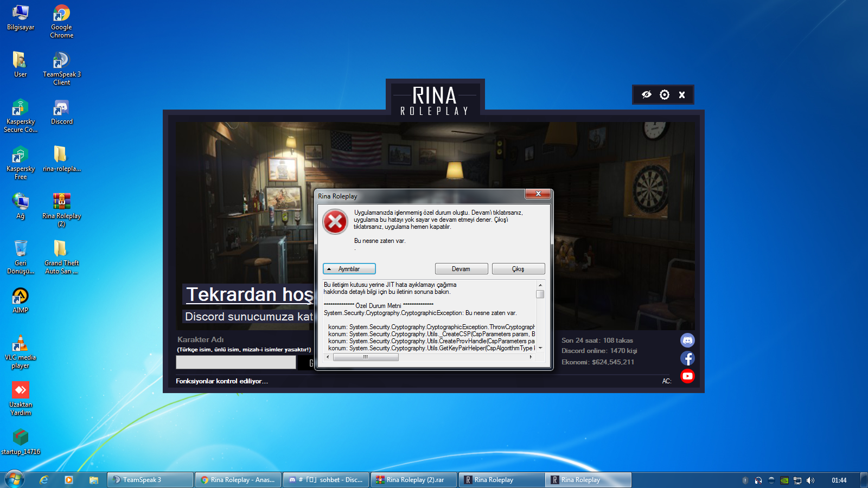This screenshot has height=488, width=868.
Task: Select the Kaspersky Secure Connection desktop icon
Action: [x=21, y=116]
